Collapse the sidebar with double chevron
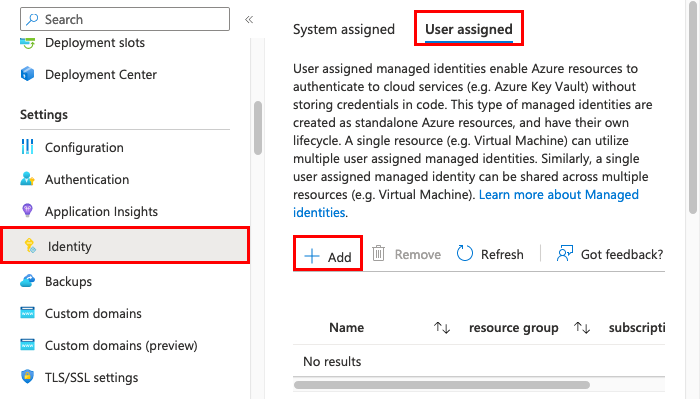The width and height of the screenshot is (700, 399). [249, 19]
